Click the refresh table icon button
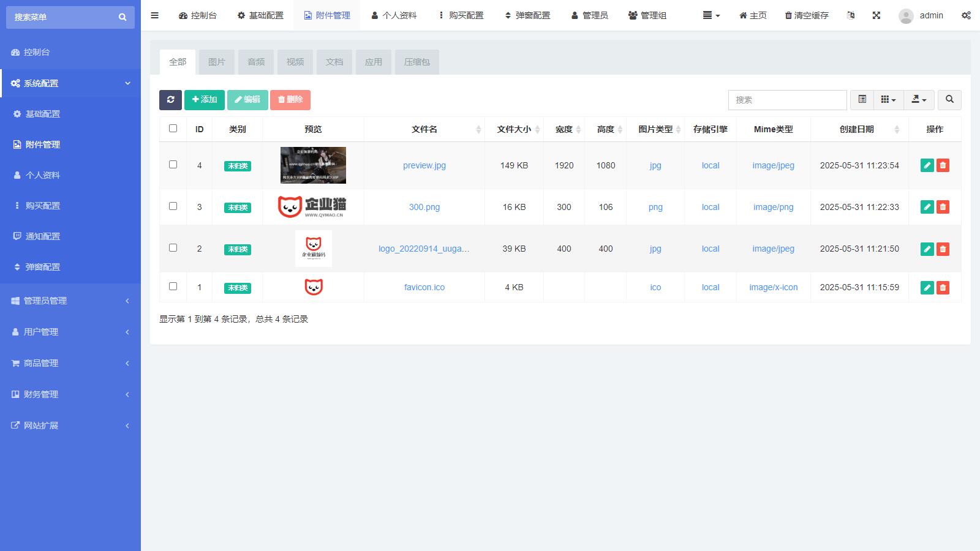 click(170, 100)
